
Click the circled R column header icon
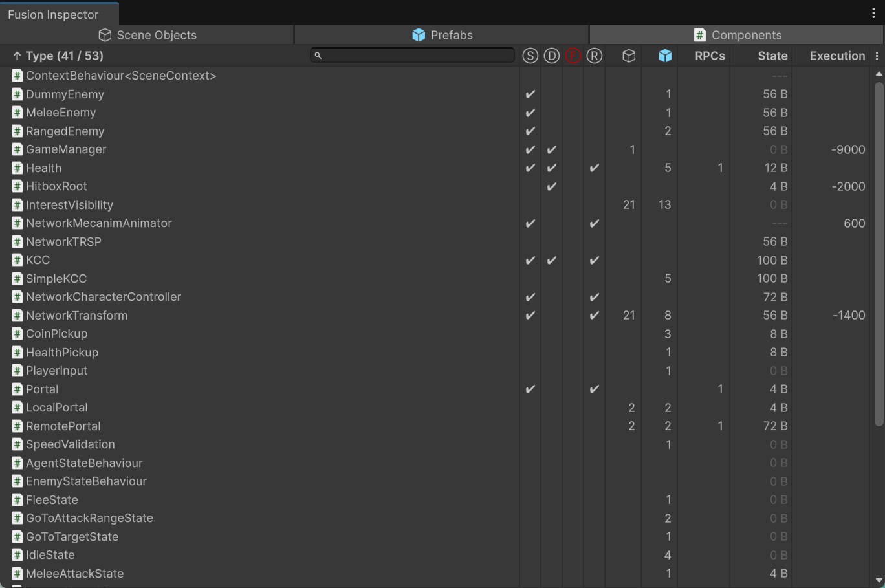coord(594,56)
